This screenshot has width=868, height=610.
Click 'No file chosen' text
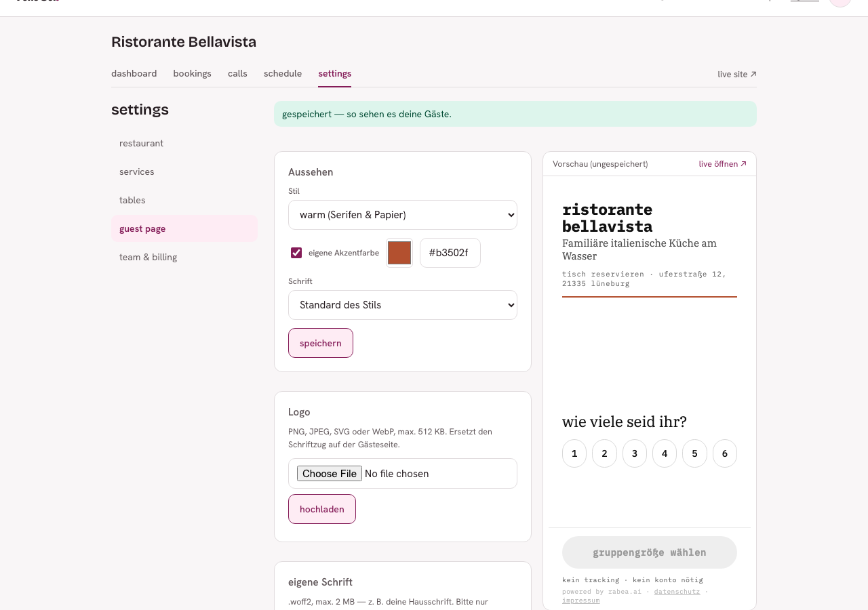coord(397,474)
